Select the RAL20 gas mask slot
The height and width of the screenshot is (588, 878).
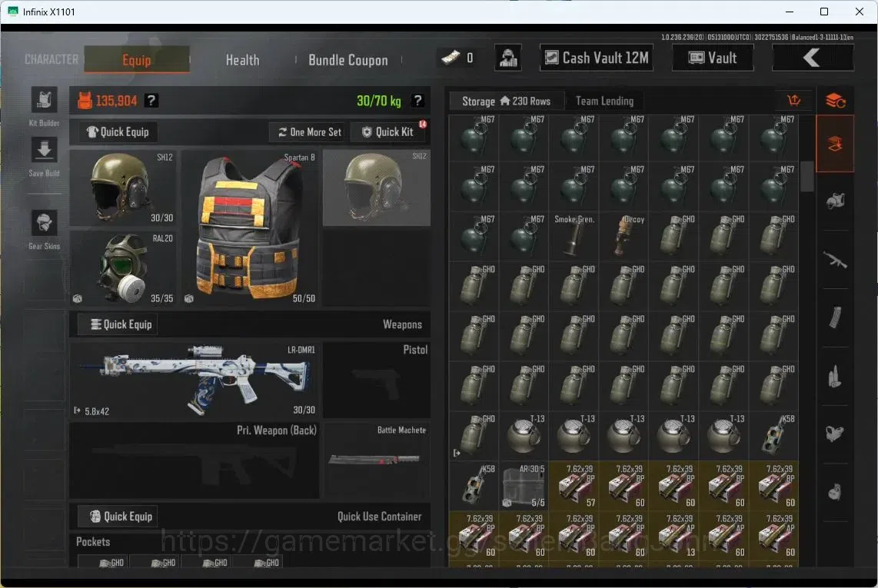(x=123, y=268)
